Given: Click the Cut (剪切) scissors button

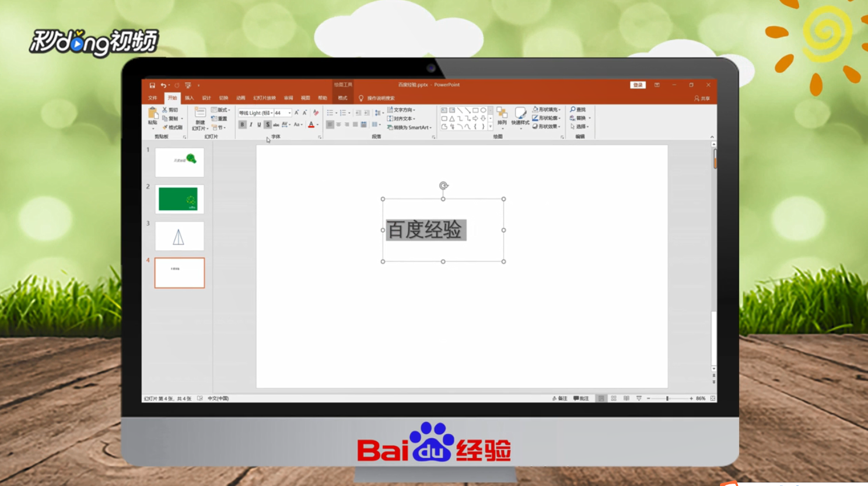Looking at the screenshot, I should tap(170, 110).
